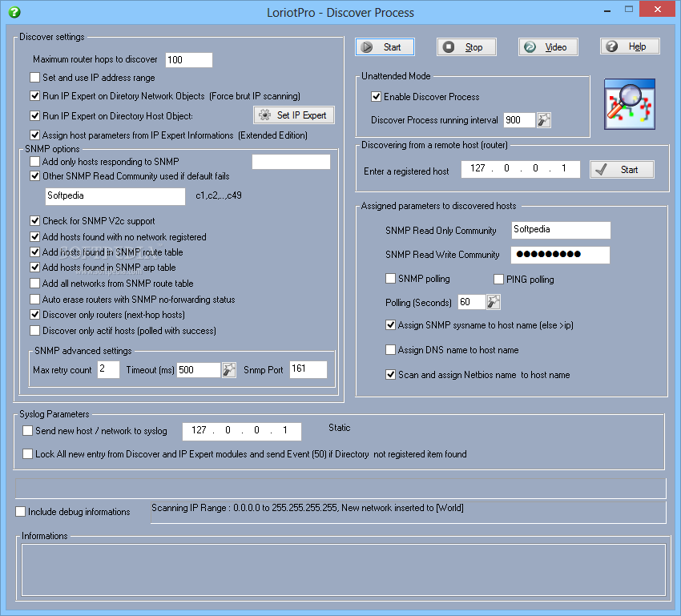The height and width of the screenshot is (616, 681).
Task: Open wizard icon next to Polling seconds field
Action: 493,302
